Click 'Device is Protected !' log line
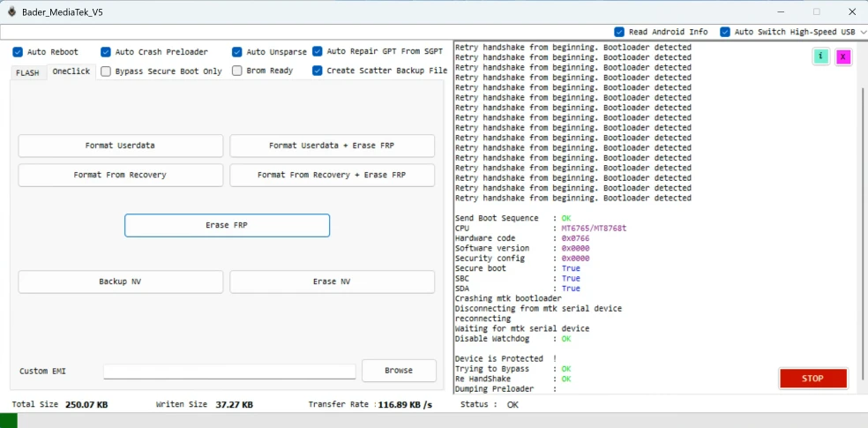This screenshot has height=428, width=868. (505, 359)
